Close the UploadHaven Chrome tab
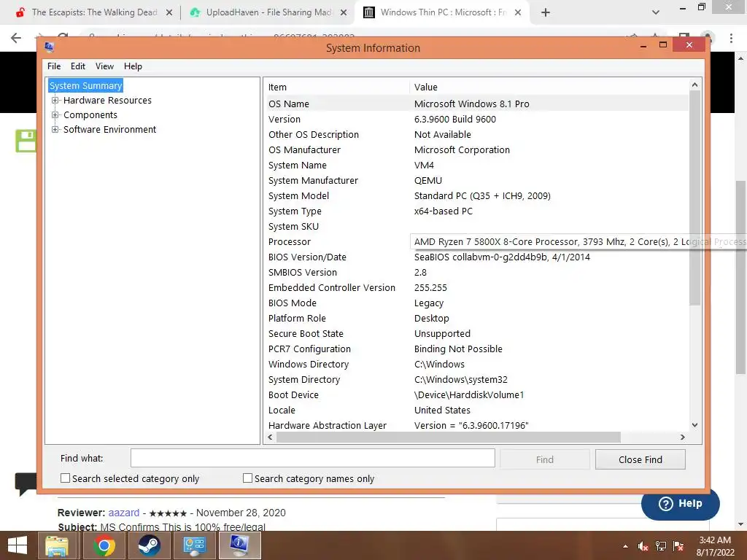Image resolution: width=747 pixels, height=560 pixels. tap(344, 13)
